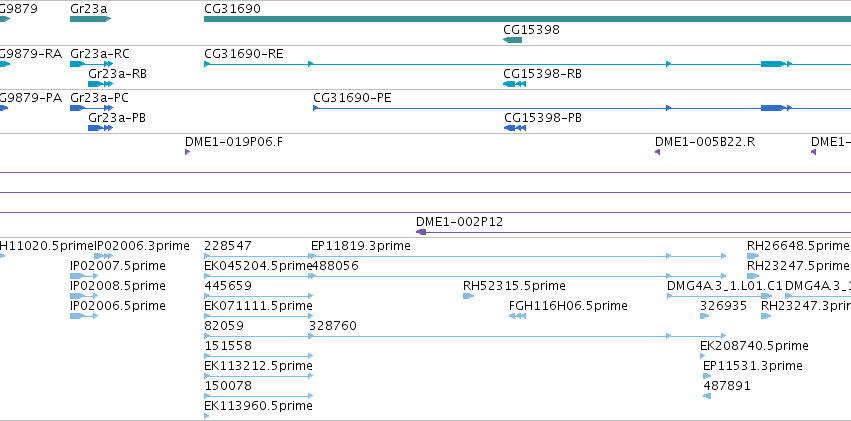Click the EK113960.5prime label
The height and width of the screenshot is (421, 851).
coord(258,406)
